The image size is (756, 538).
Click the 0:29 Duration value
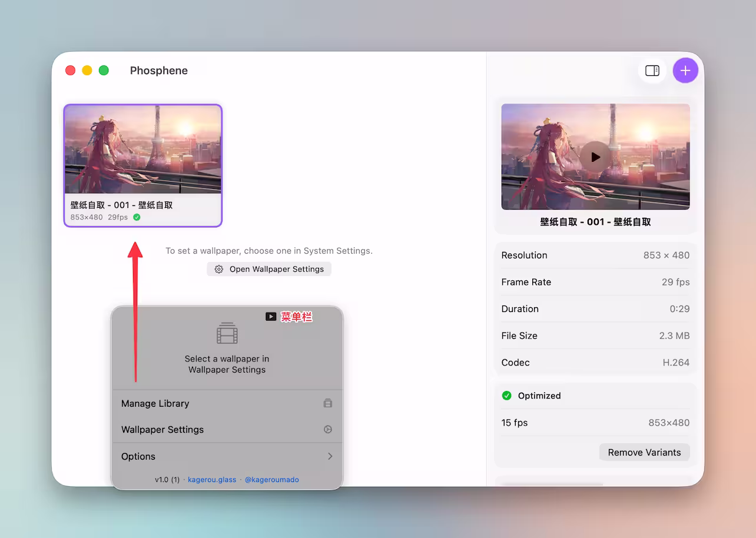coord(679,309)
